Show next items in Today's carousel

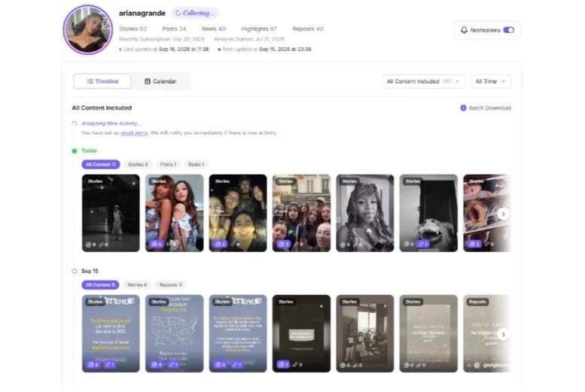503,214
